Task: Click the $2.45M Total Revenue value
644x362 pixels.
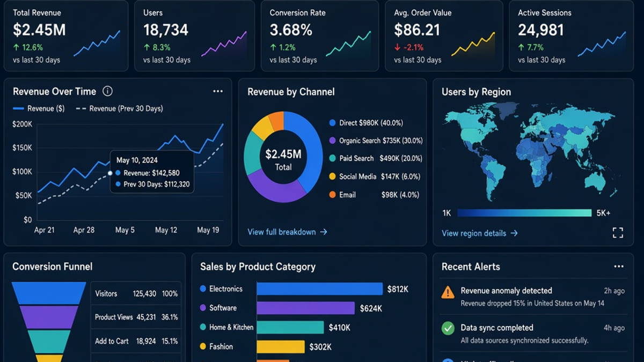Action: [39, 30]
